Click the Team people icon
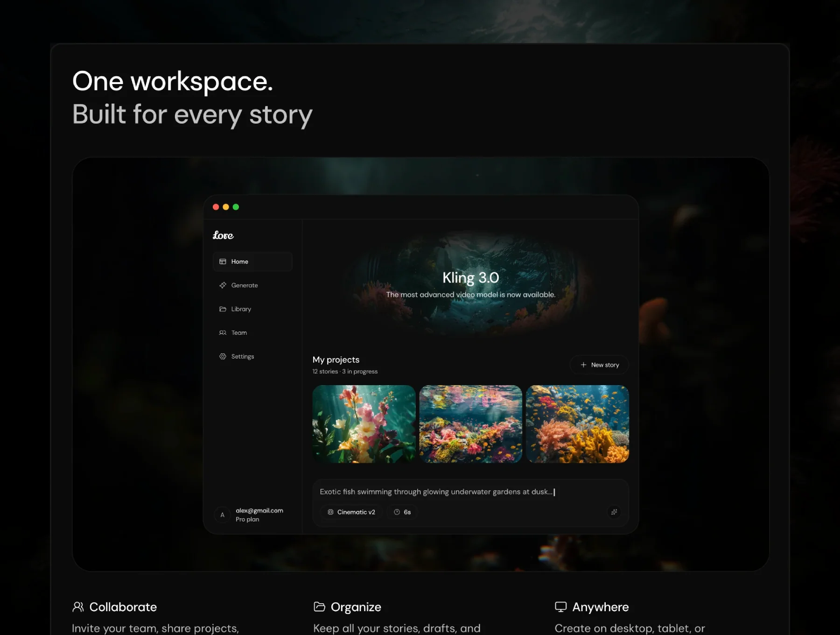This screenshot has height=635, width=840. tap(223, 333)
